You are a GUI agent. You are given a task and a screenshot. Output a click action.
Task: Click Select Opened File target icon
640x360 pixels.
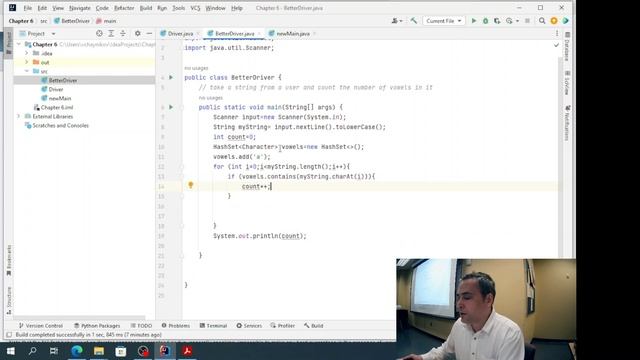[99, 33]
